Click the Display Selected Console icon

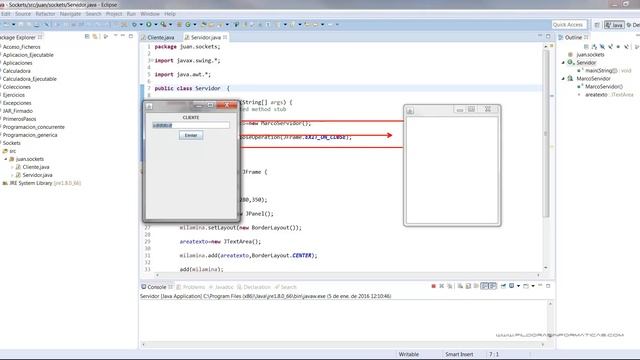tap(511, 286)
